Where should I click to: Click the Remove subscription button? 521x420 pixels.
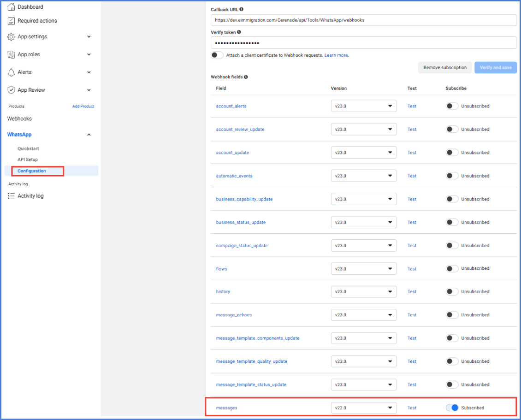tap(445, 68)
